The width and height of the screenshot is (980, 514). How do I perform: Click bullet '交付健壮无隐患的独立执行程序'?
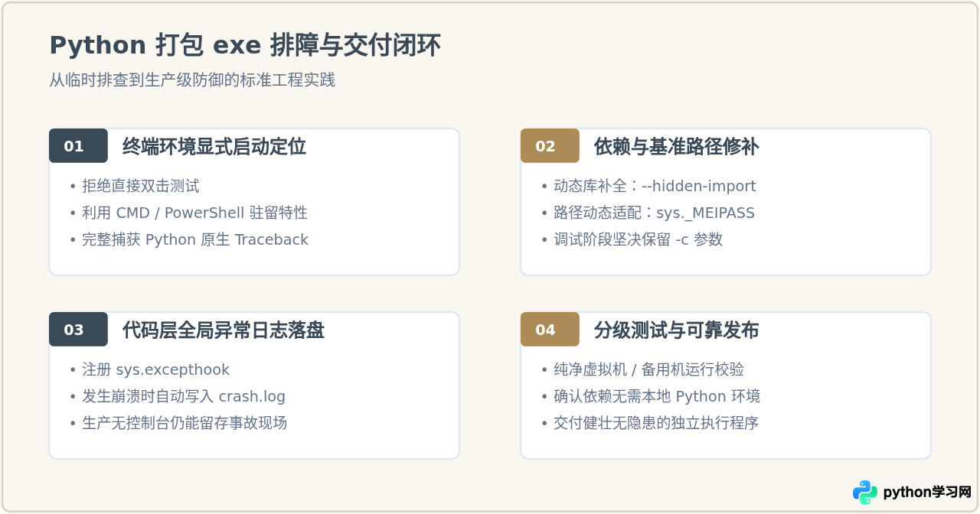click(x=656, y=423)
